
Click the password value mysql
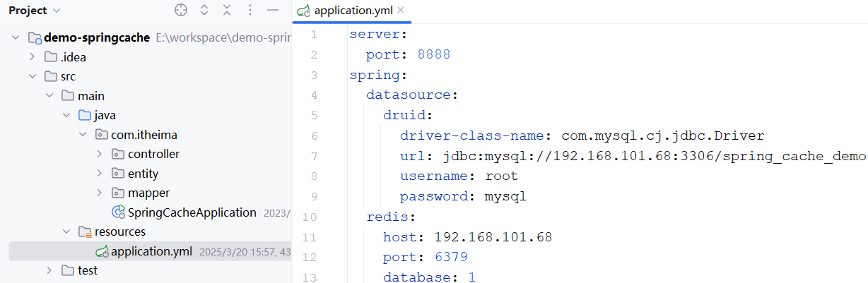click(505, 197)
